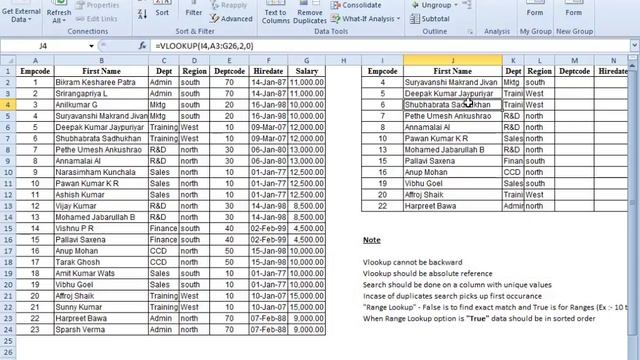Click cell 'Vishnu P R'

tap(101, 229)
